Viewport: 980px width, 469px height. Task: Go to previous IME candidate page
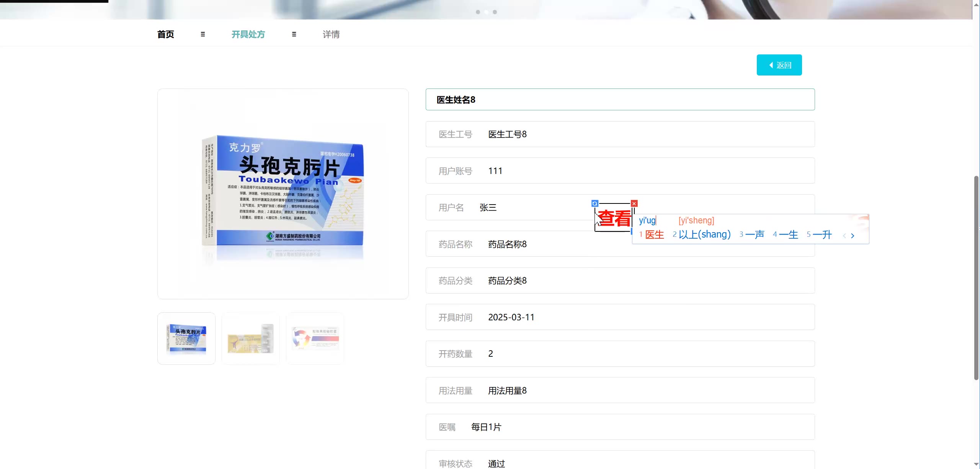point(844,236)
